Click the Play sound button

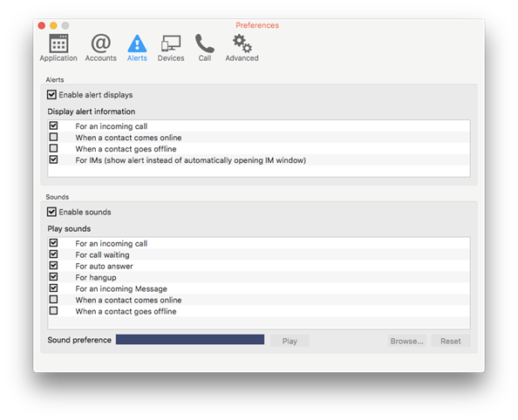click(290, 341)
